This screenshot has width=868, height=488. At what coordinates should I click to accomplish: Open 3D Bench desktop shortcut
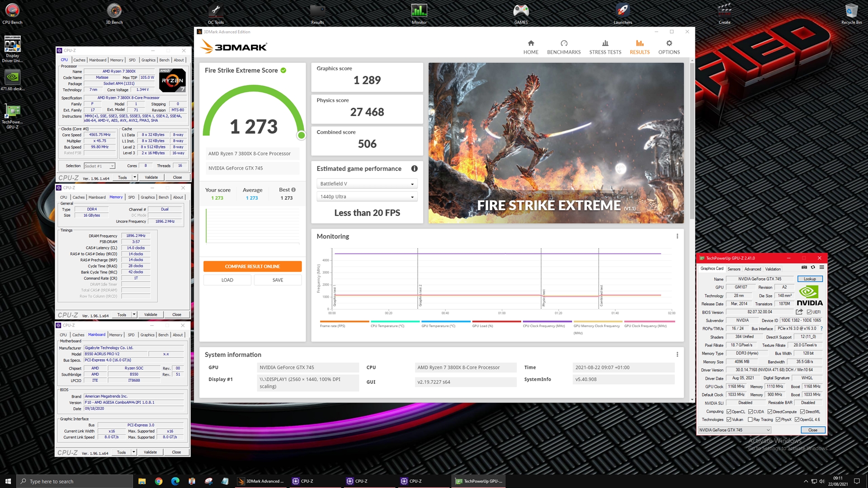point(114,14)
